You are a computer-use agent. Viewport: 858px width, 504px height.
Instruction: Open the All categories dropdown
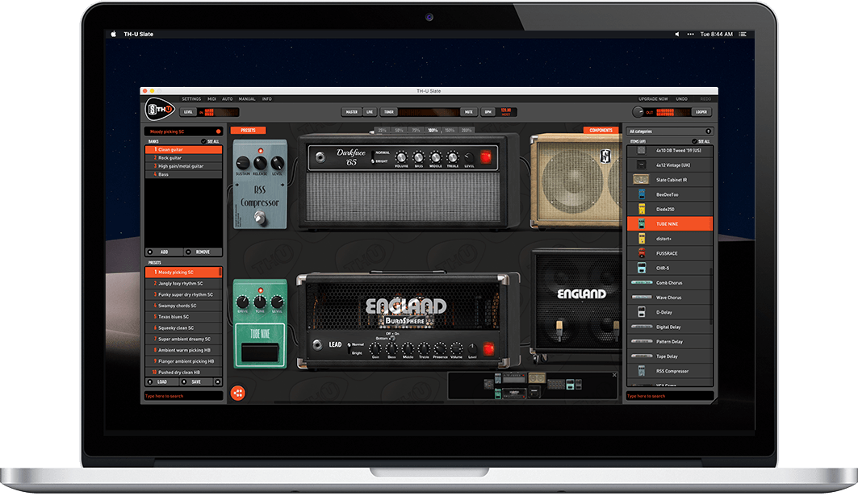pyautogui.click(x=670, y=131)
